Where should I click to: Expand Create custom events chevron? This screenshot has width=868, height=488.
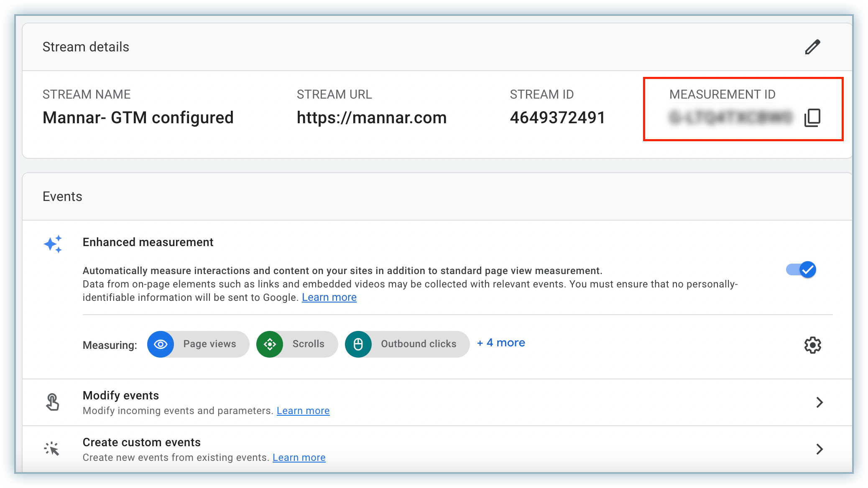coord(819,449)
